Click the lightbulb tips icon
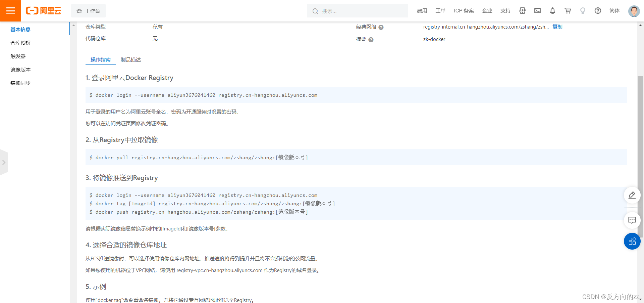644x303 pixels. (x=583, y=11)
